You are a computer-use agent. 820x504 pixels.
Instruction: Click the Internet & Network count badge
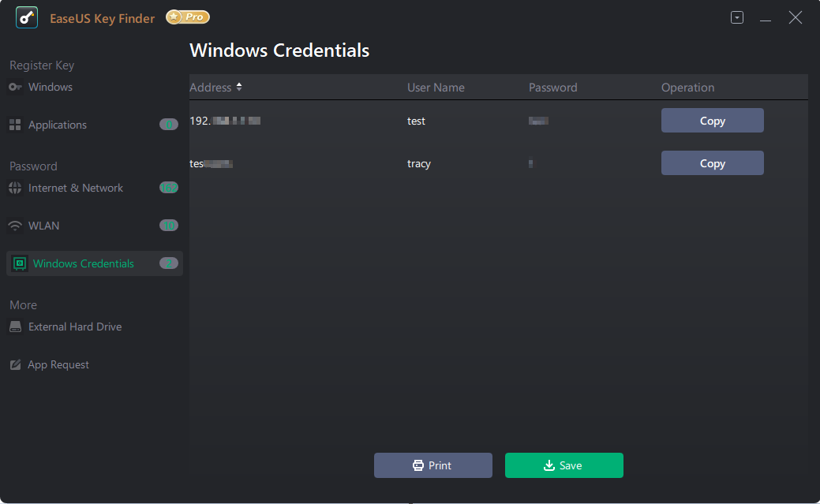point(169,188)
